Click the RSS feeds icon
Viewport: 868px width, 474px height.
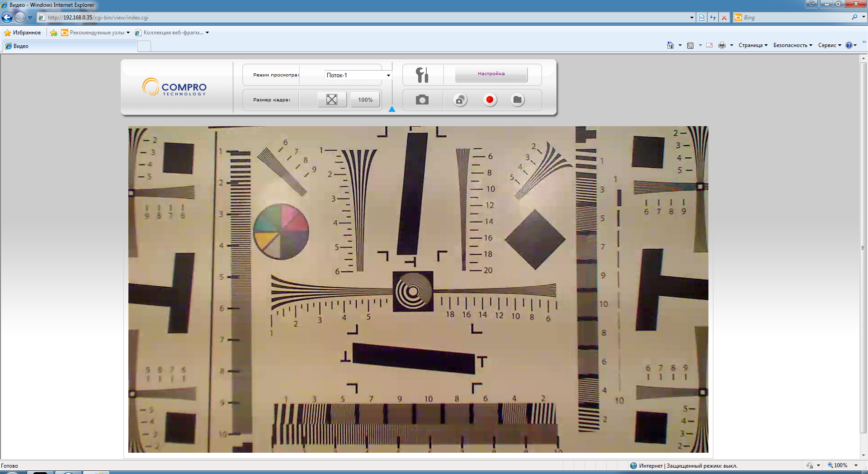tap(690, 45)
